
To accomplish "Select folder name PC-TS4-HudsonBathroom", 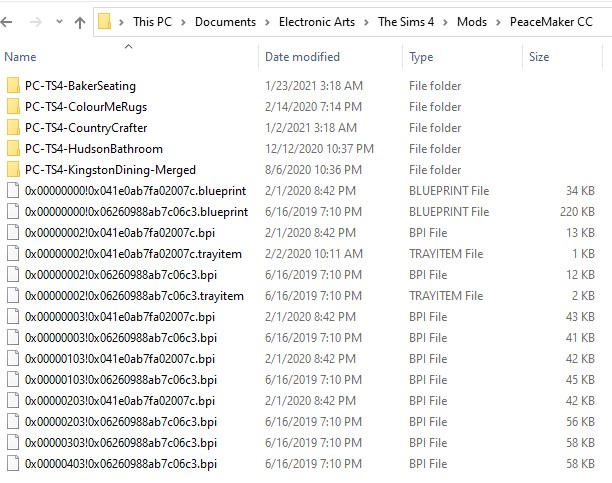I will click(x=94, y=149).
